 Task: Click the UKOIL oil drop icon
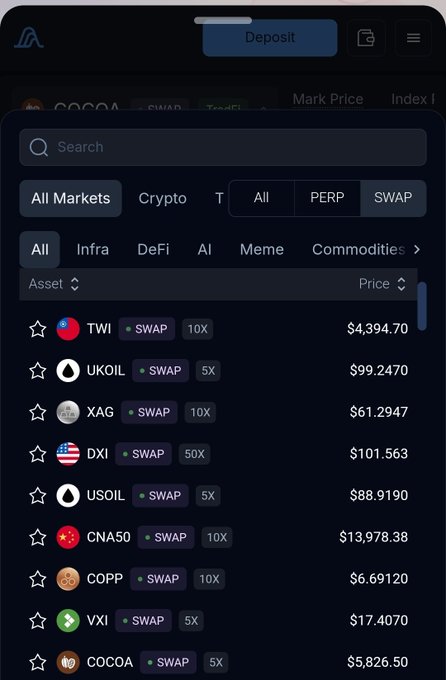pos(68,370)
